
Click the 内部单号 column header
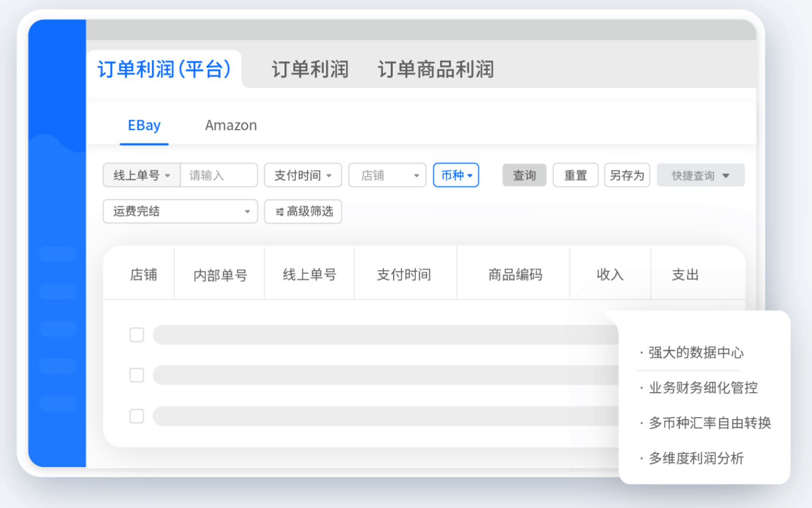[220, 275]
